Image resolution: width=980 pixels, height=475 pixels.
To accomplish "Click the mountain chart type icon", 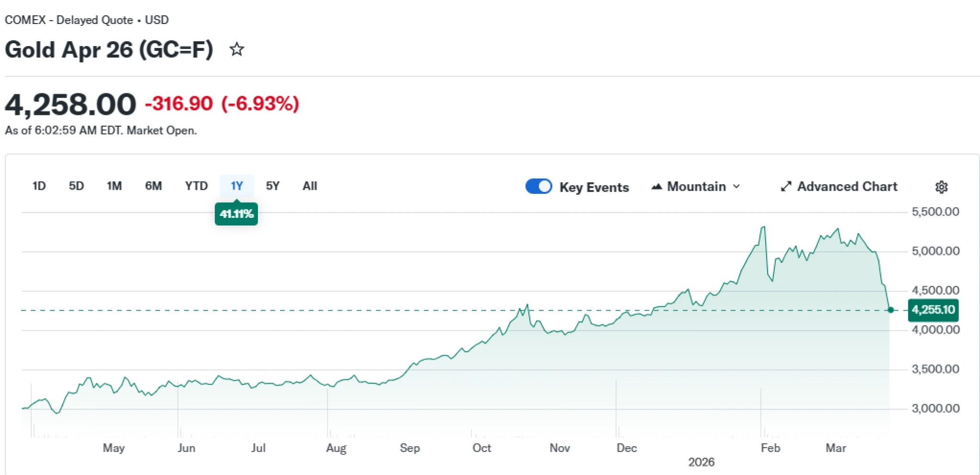I will (x=657, y=186).
